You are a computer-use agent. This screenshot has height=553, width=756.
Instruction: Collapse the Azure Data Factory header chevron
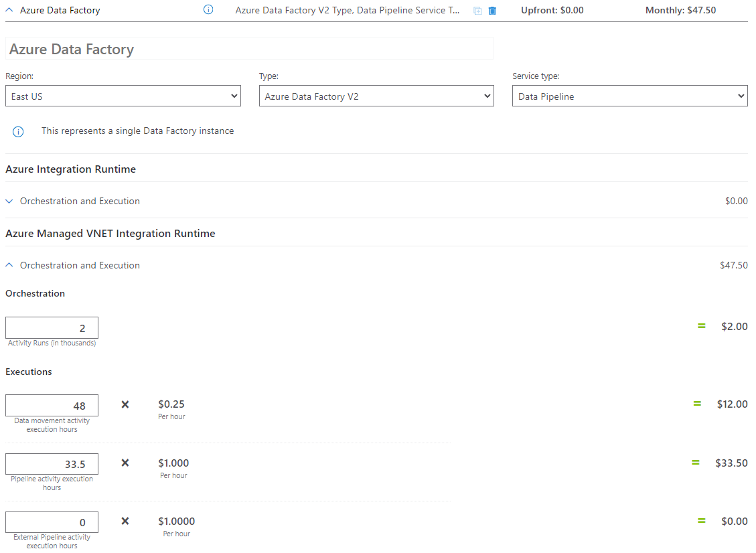[x=9, y=9]
